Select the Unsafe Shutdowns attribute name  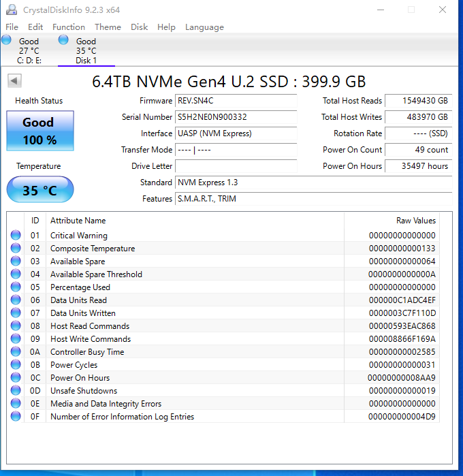(x=84, y=391)
